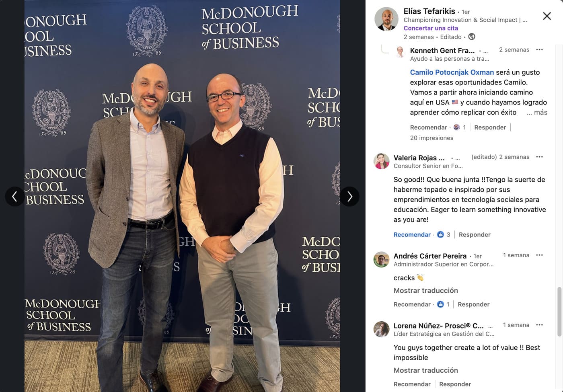Toggle Recomendar on Valeria Rojas comment
The width and height of the screenshot is (563, 392).
pos(412,235)
